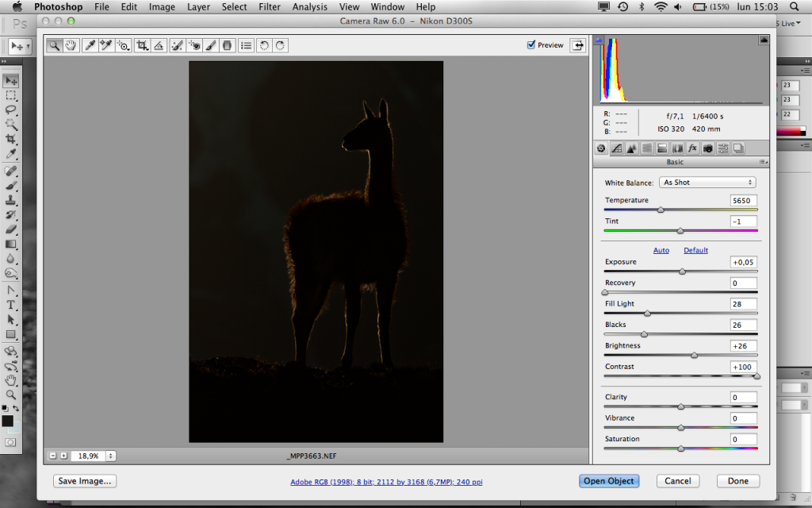Toggle the Preview checkbox
The image size is (812, 508).
click(530, 44)
